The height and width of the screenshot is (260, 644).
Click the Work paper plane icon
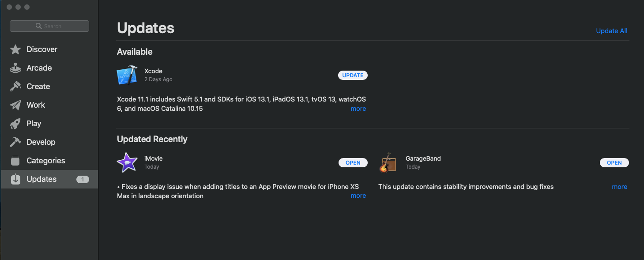click(15, 105)
